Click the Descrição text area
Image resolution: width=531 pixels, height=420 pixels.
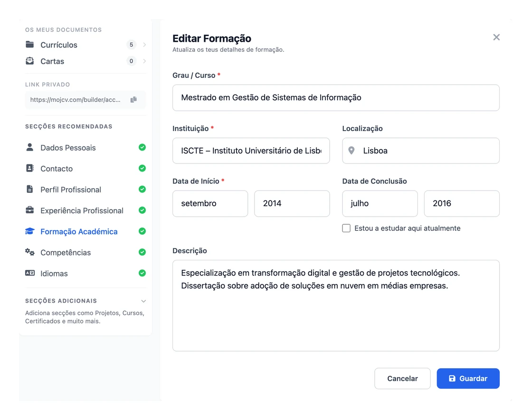point(336,305)
